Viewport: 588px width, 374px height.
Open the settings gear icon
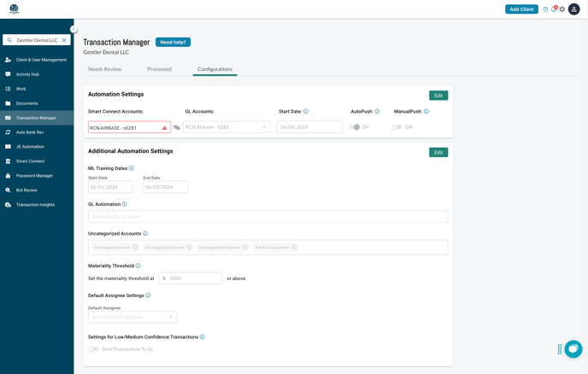pos(562,9)
